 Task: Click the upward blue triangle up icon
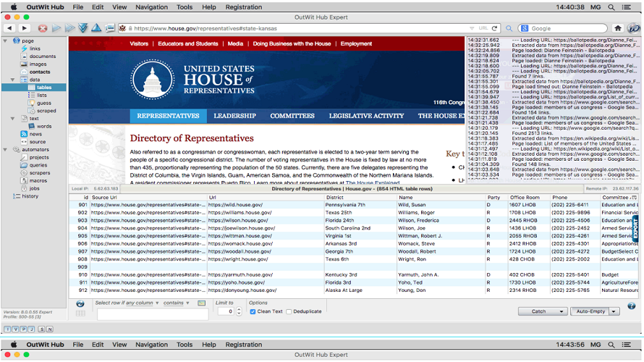(x=96, y=28)
